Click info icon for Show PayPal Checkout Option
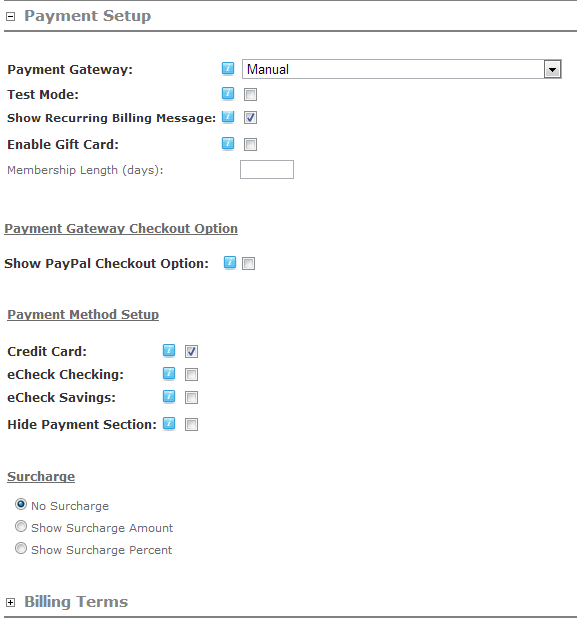This screenshot has width=577, height=625. tap(230, 262)
